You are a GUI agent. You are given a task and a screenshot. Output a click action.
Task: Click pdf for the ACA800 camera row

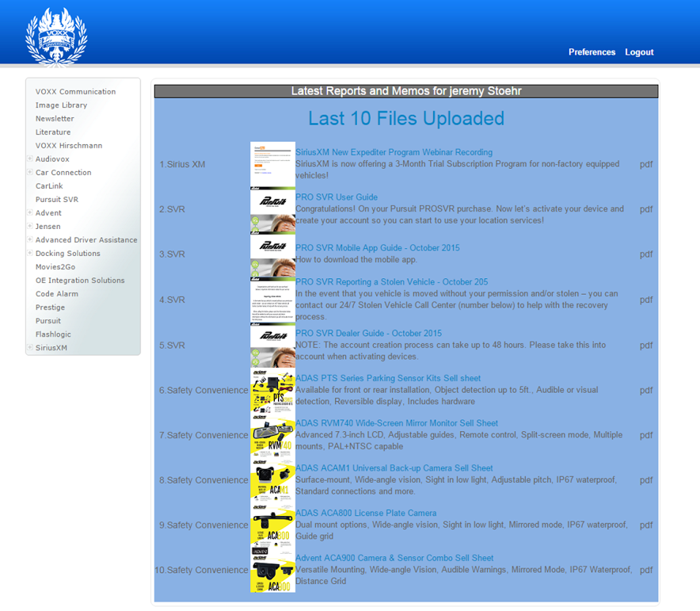(646, 525)
